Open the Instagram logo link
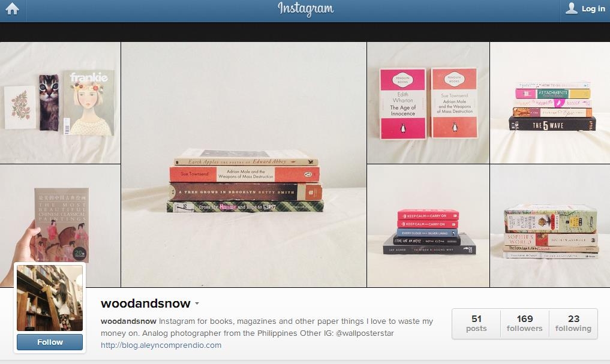 [306, 10]
